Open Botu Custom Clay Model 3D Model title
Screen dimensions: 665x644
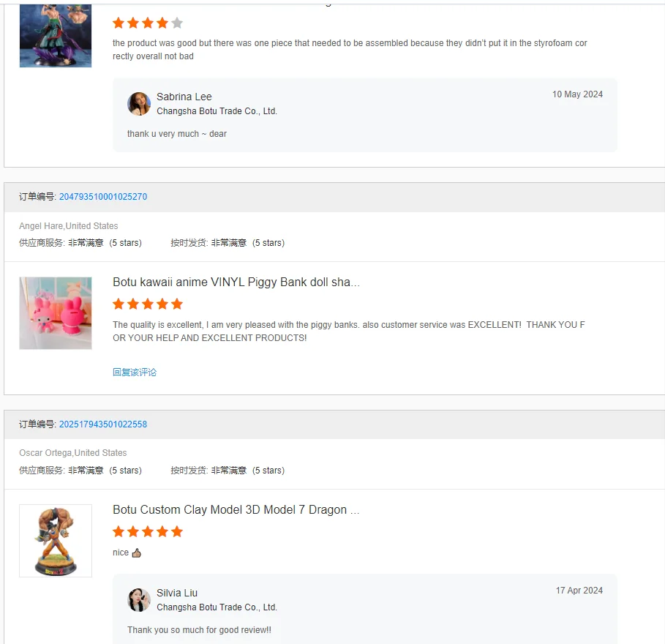pos(236,509)
